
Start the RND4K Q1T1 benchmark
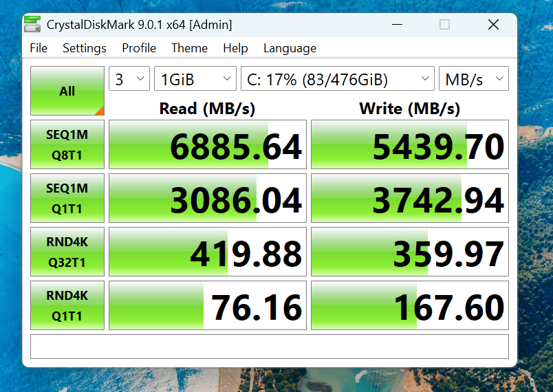click(x=67, y=305)
